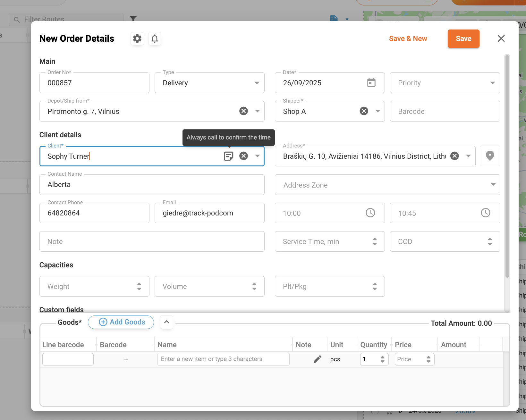Click the goods Note column header
This screenshot has height=420, width=526.
(x=303, y=345)
